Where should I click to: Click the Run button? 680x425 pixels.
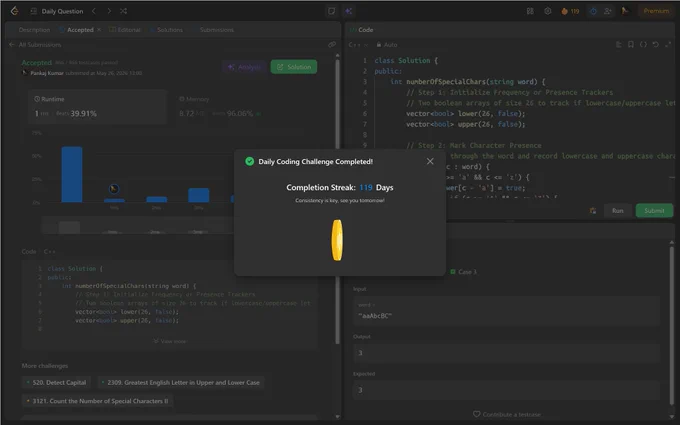coord(618,211)
